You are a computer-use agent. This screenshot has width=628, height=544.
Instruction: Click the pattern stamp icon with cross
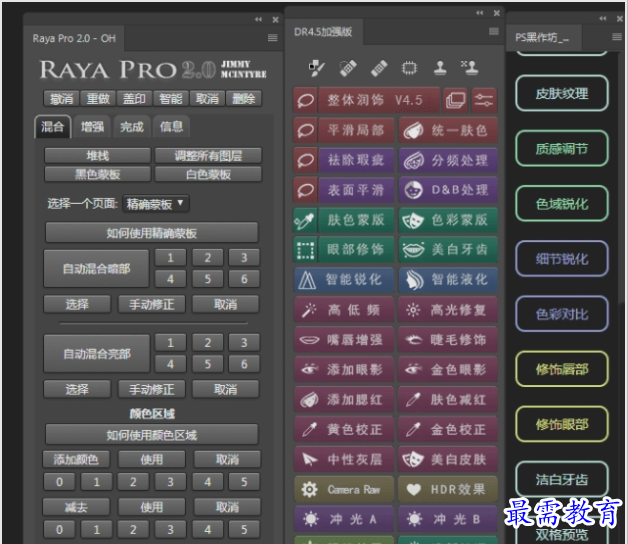(x=469, y=68)
